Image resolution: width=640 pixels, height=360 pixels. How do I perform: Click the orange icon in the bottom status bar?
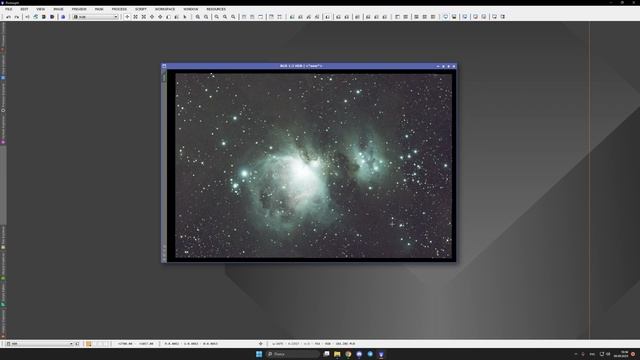click(x=89, y=344)
